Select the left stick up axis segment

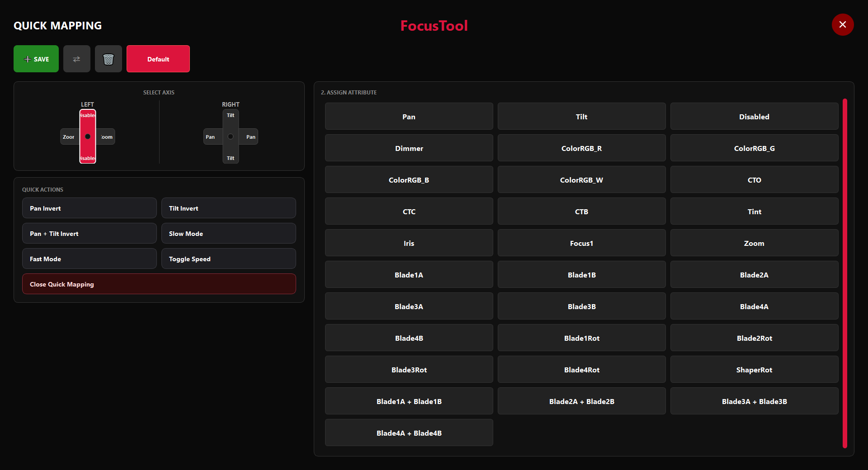[x=88, y=116]
